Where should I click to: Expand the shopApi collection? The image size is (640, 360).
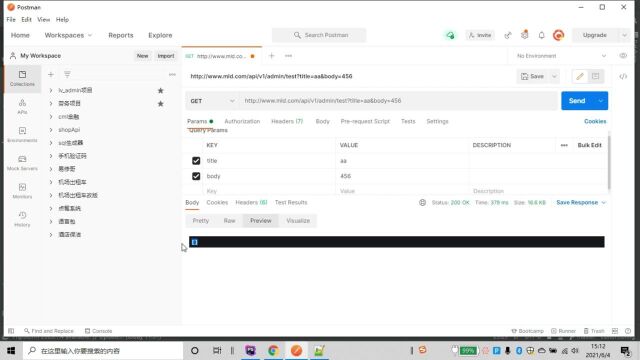point(69,130)
